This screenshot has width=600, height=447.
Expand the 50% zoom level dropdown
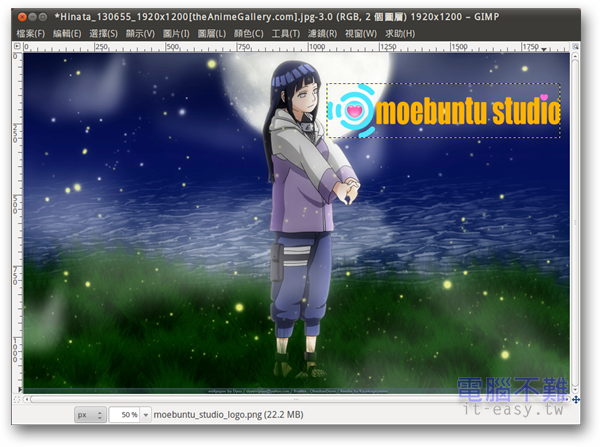(x=145, y=414)
